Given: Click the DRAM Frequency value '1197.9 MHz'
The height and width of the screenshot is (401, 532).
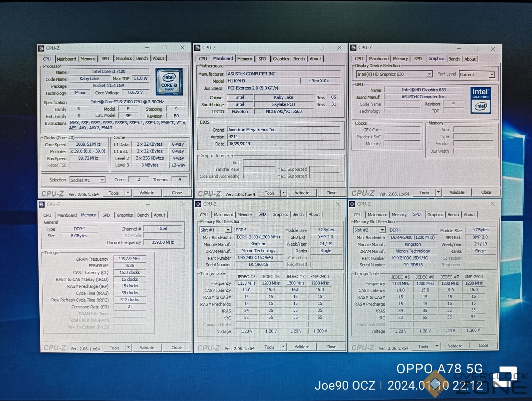Looking at the screenshot, I should 129,259.
